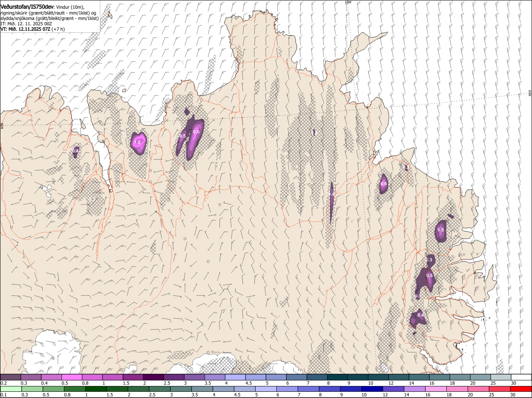
Task: Pick the bright pink 0.5 swatch in the purple scale
Action: (72, 377)
